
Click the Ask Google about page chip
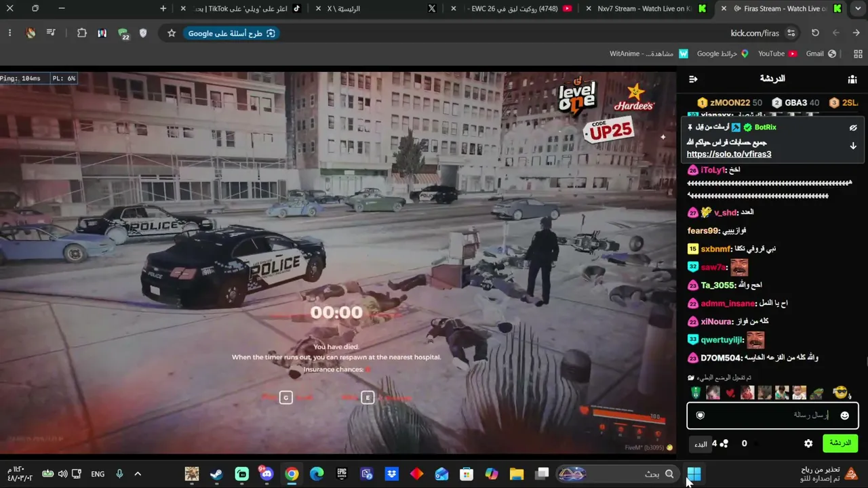[231, 33]
